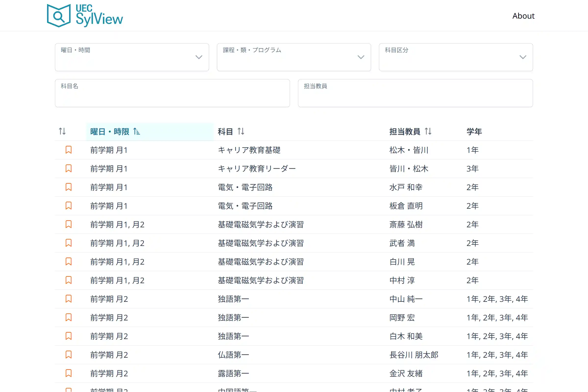The width and height of the screenshot is (588, 392).
Task: Click sort icon next to 科目 header
Action: 241,131
